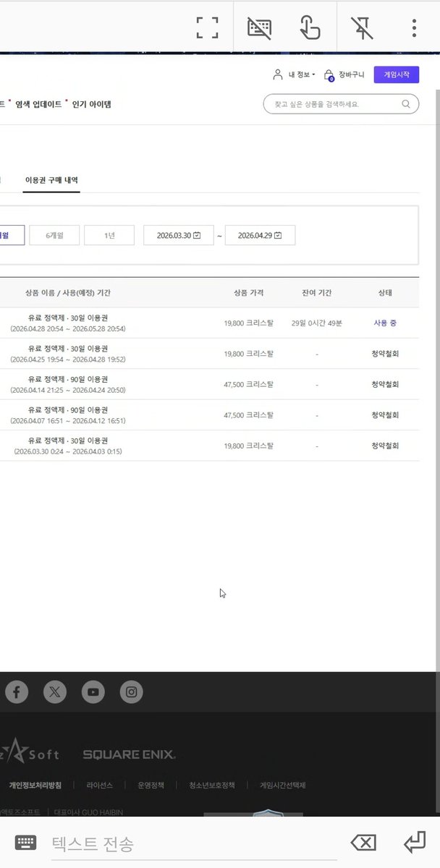
Task: Click 청약철회 for the 2026.04.25 pass
Action: [385, 354]
